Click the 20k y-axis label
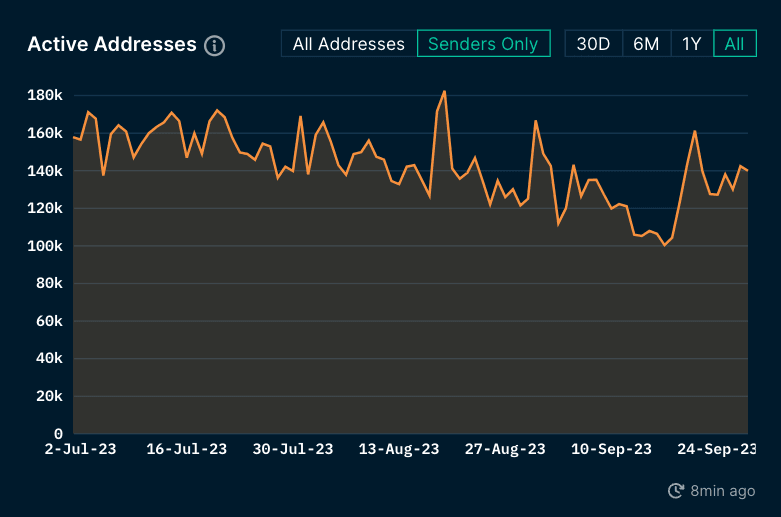Screen dimensions: 781x517 pyautogui.click(x=49, y=396)
